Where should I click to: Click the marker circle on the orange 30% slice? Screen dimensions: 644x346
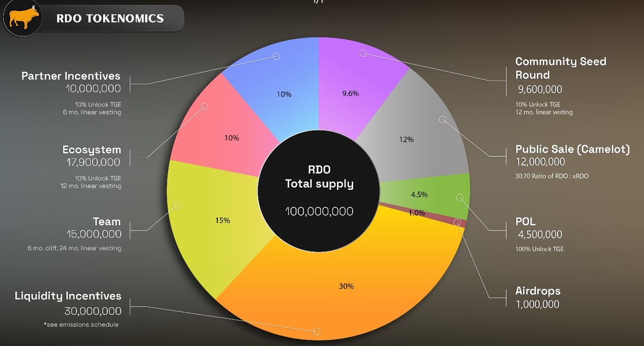316,331
